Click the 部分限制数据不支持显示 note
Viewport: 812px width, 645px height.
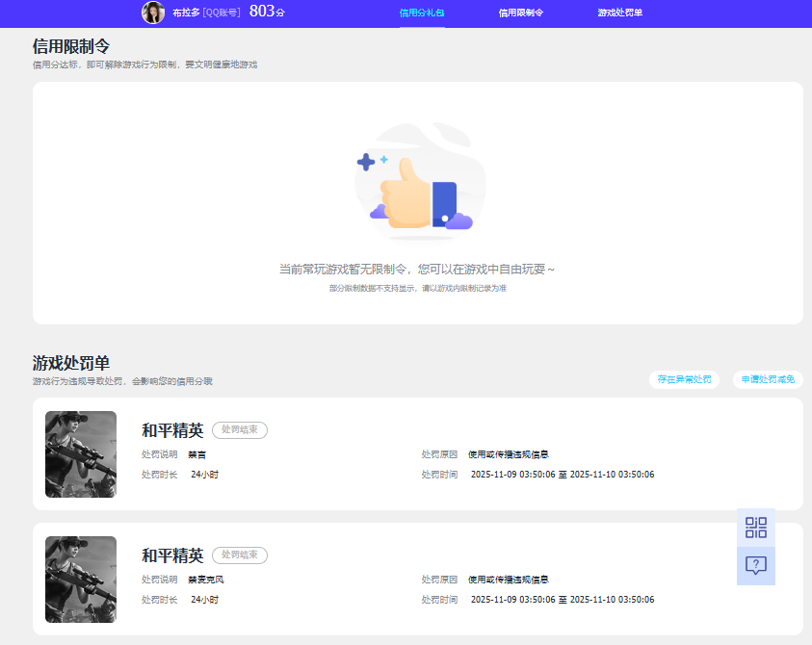(417, 289)
